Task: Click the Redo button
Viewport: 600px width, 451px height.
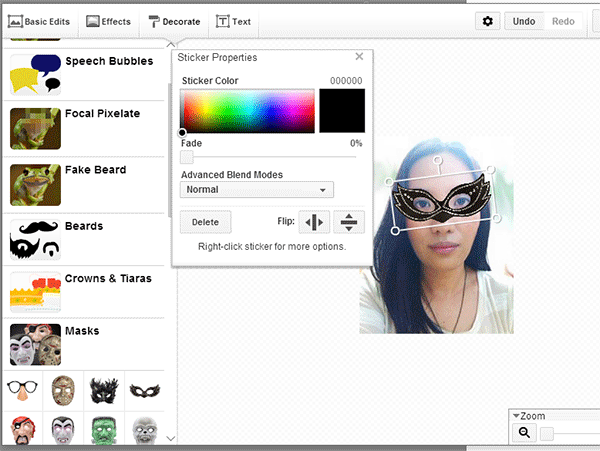Action: pyautogui.click(x=563, y=21)
